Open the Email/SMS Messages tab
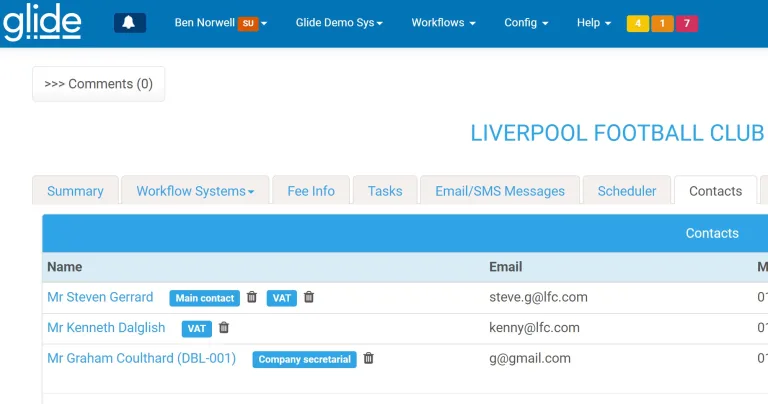 click(x=500, y=190)
